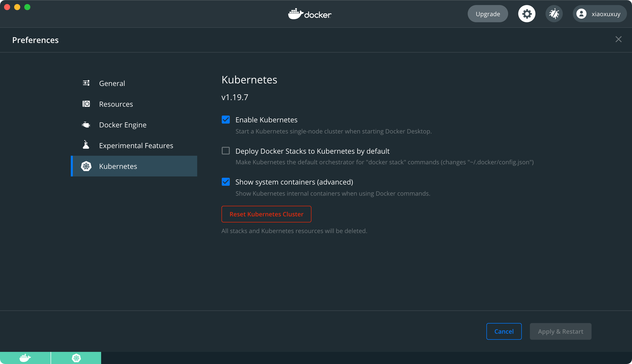Click the Upgrade button
The image size is (632, 364).
pyautogui.click(x=488, y=14)
